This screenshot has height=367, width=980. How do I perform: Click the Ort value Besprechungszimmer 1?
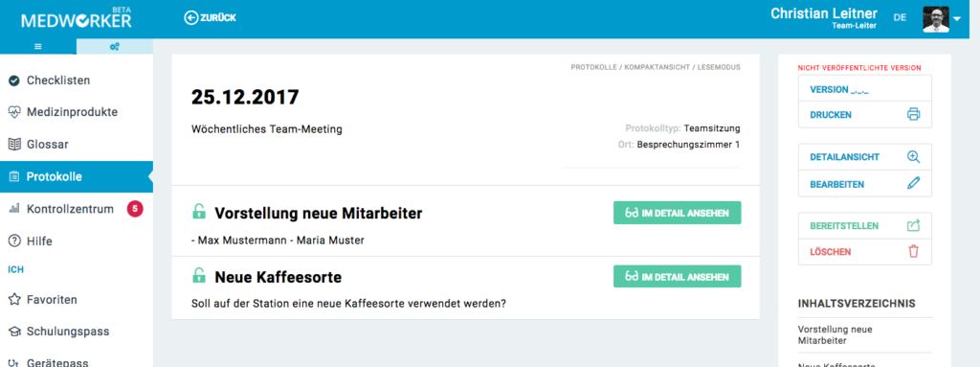point(689,146)
